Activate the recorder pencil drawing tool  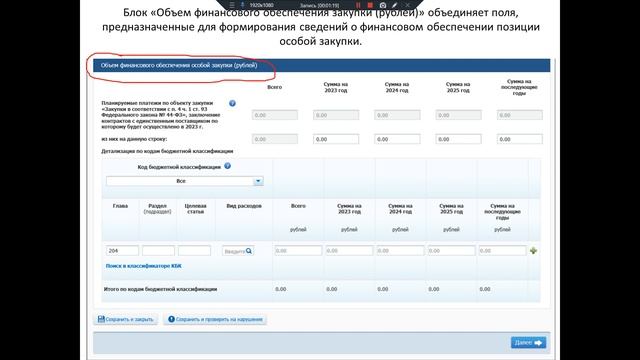395,5
